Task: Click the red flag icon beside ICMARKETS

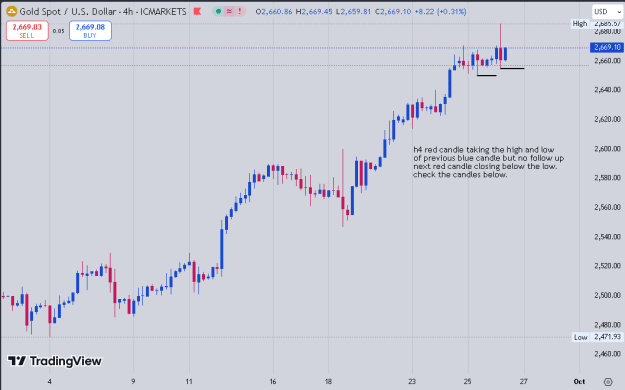Action: click(x=197, y=12)
